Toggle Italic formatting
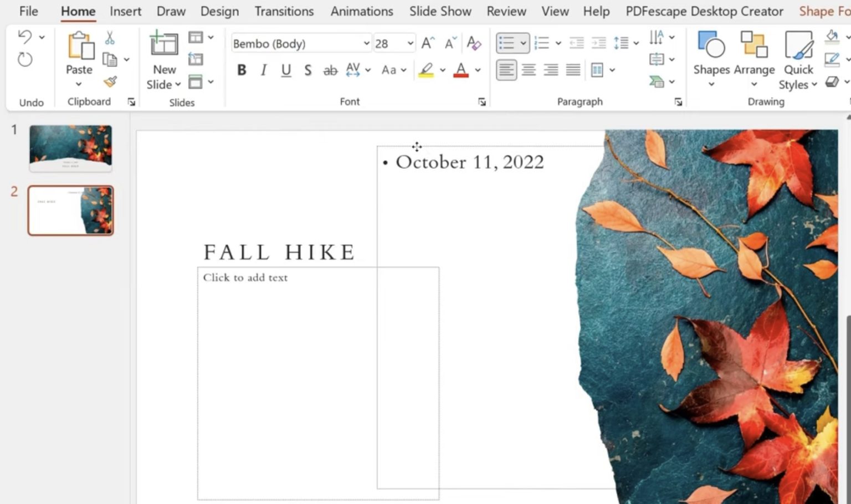The image size is (851, 504). (264, 70)
